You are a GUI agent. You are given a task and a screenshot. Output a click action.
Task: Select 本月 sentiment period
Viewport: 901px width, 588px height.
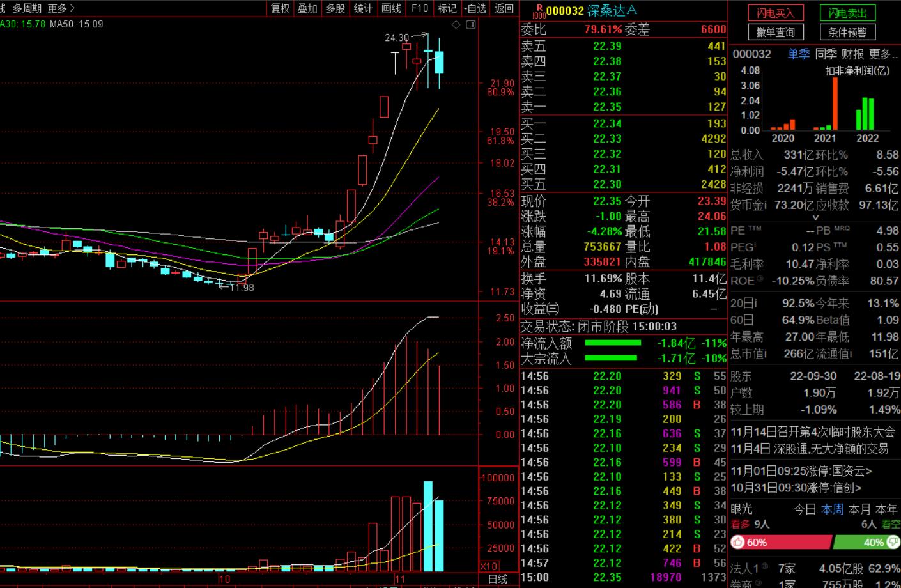(x=859, y=509)
